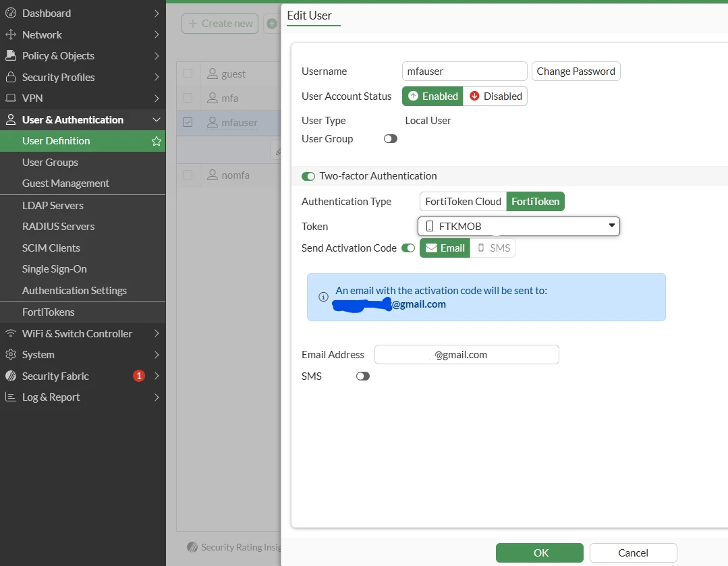728x566 pixels.
Task: Expand the VPN menu chevron
Action: click(x=157, y=98)
